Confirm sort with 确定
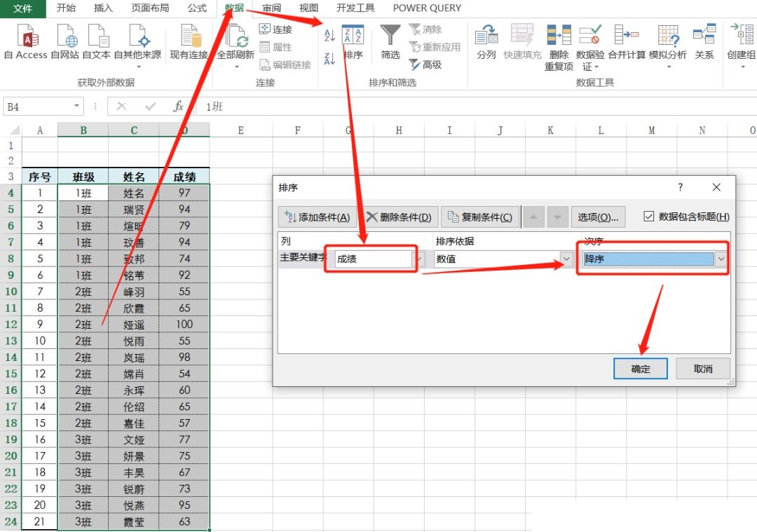Screen dimensions: 757x532 (x=640, y=369)
